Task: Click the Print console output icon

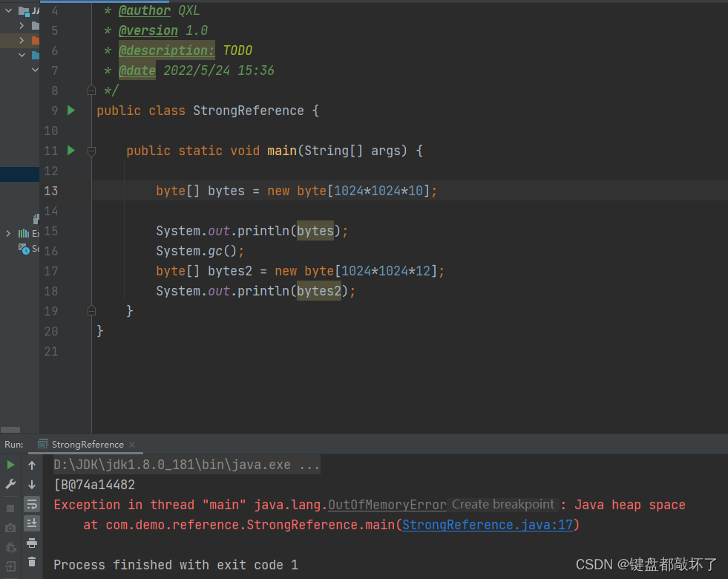Action: 31,544
